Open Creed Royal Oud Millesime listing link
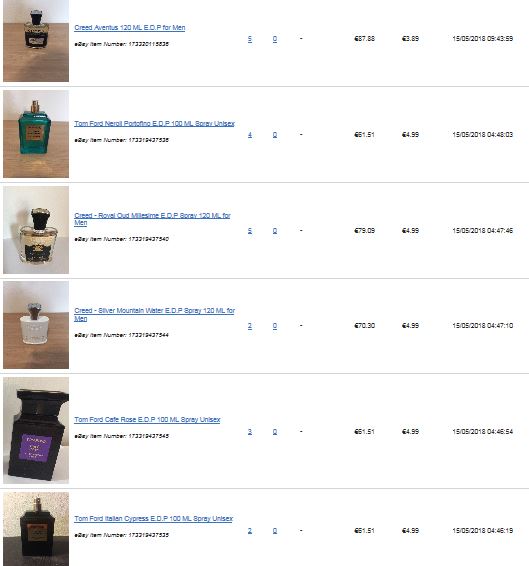The image size is (529, 566). coord(152,219)
